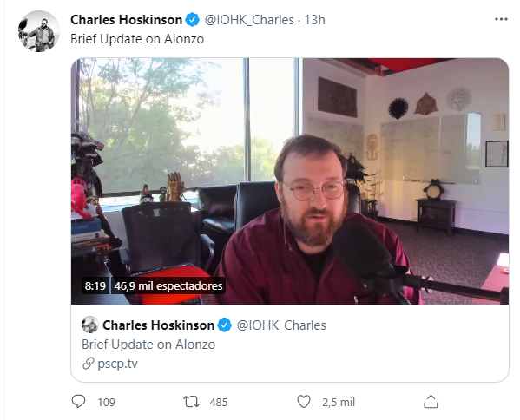
Task: Click Charles Hoskinson's profile avatar
Action: click(x=39, y=31)
